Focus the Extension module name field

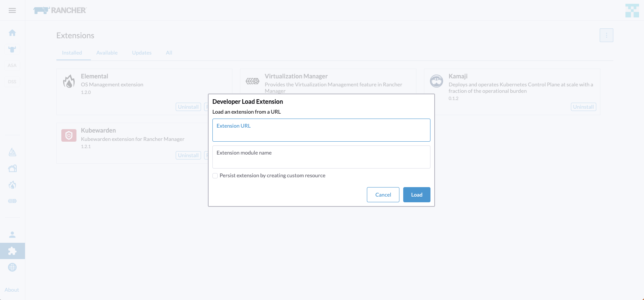pyautogui.click(x=321, y=157)
